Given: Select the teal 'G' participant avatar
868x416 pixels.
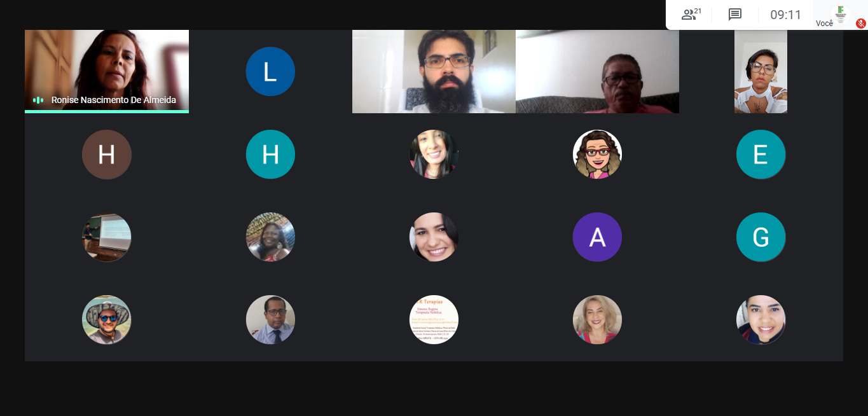Looking at the screenshot, I should 761,237.
